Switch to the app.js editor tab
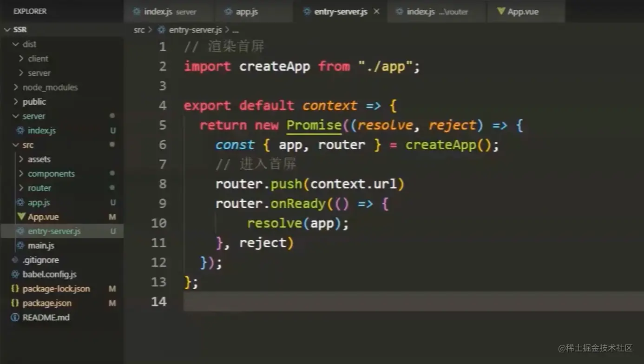Image resolution: width=644 pixels, height=364 pixels. (x=246, y=12)
